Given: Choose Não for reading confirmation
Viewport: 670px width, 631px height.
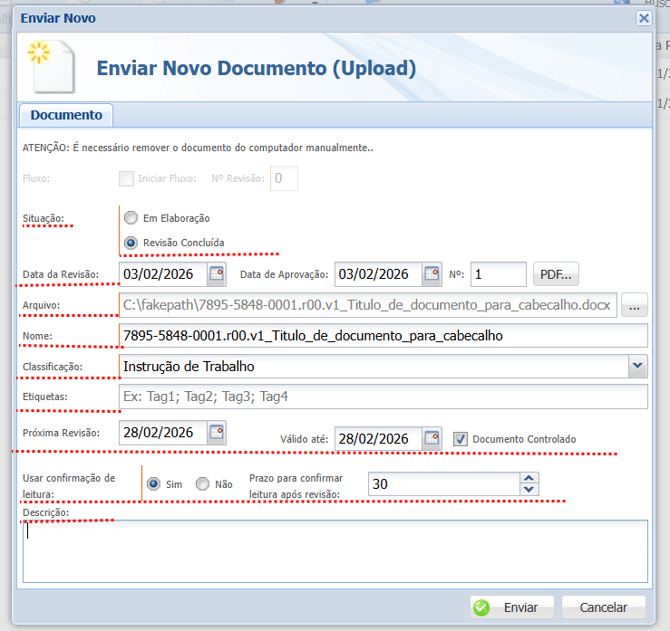Looking at the screenshot, I should 203,484.
